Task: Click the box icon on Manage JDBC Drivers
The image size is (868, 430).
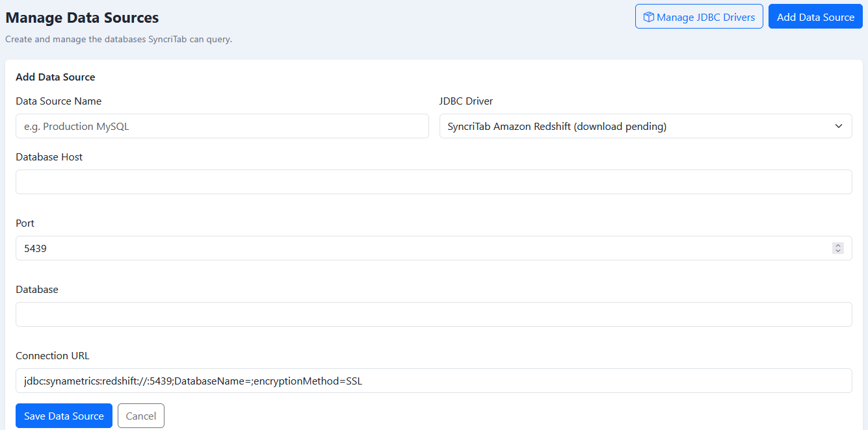Action: click(x=648, y=18)
